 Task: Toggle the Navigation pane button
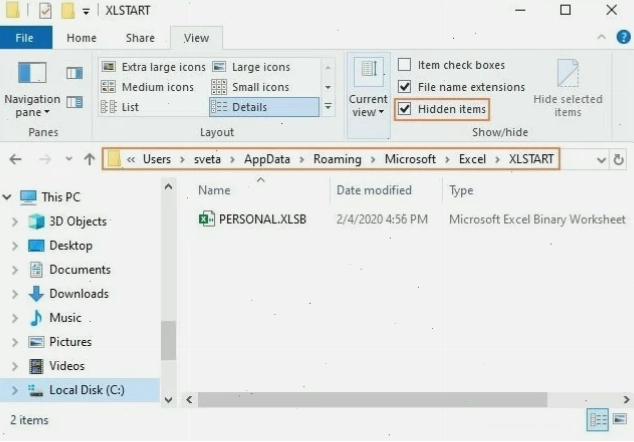(32, 90)
